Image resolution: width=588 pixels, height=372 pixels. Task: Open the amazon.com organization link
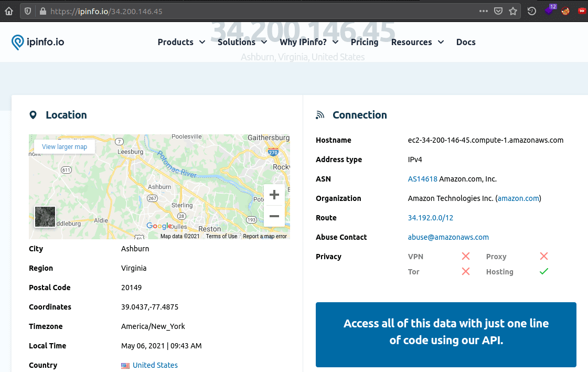(518, 198)
